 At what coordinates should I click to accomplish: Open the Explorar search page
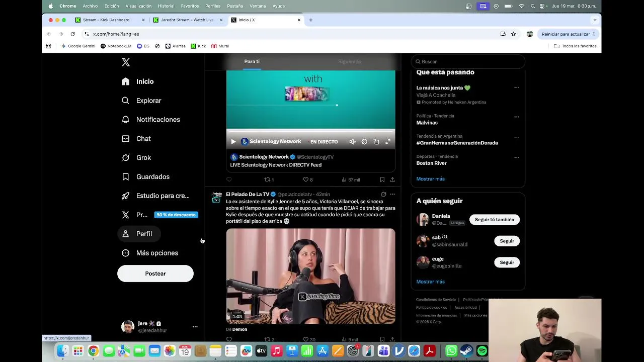tap(141, 101)
